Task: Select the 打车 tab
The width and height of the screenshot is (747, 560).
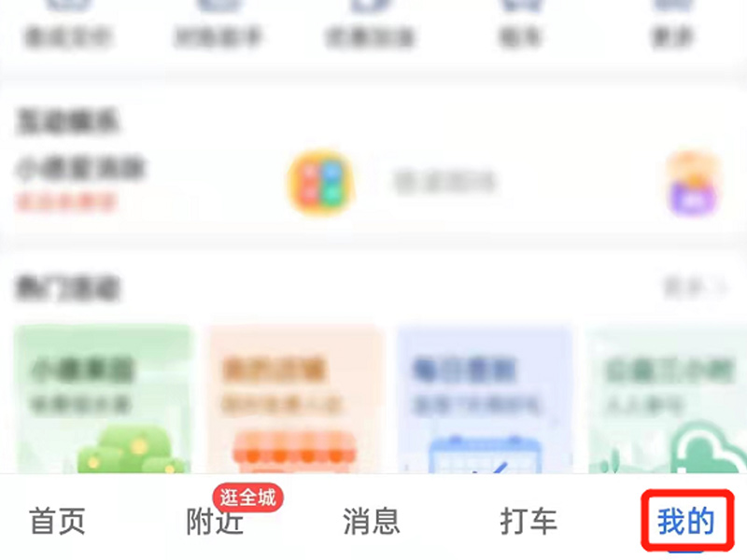Action: tap(529, 522)
